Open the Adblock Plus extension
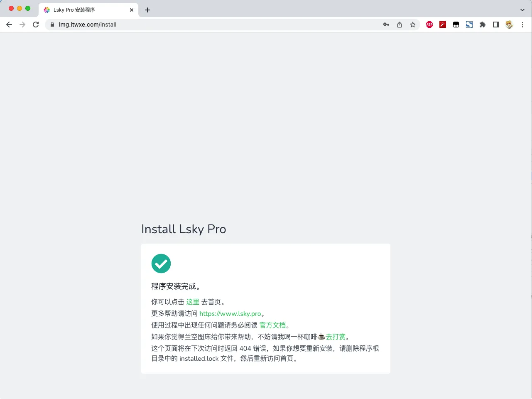The height and width of the screenshot is (399, 532). [429, 25]
